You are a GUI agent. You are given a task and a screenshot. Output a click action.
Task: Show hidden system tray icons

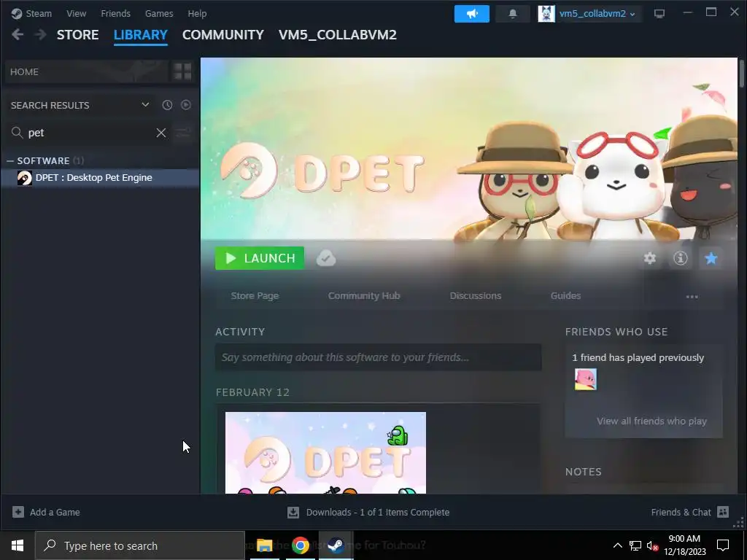617,545
